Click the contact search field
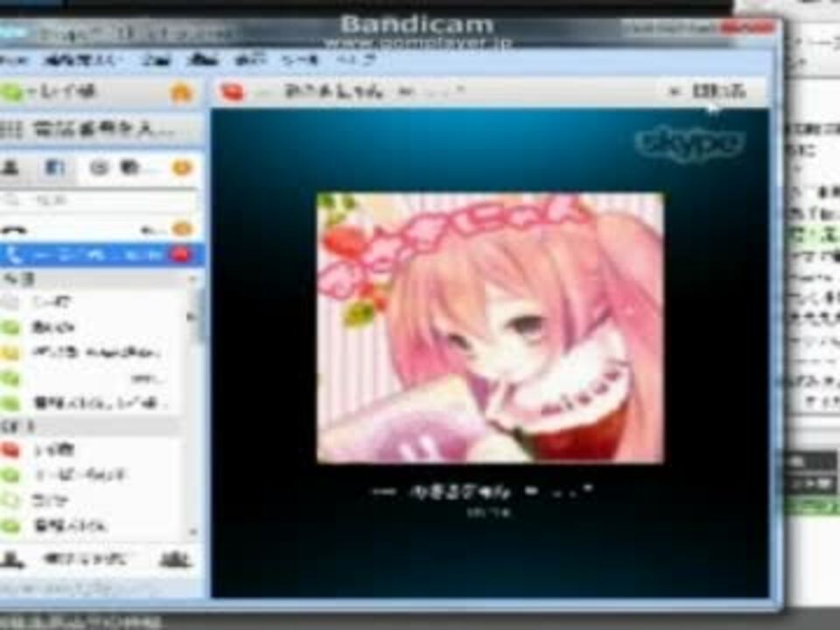This screenshot has width=840, height=630. click(x=99, y=200)
